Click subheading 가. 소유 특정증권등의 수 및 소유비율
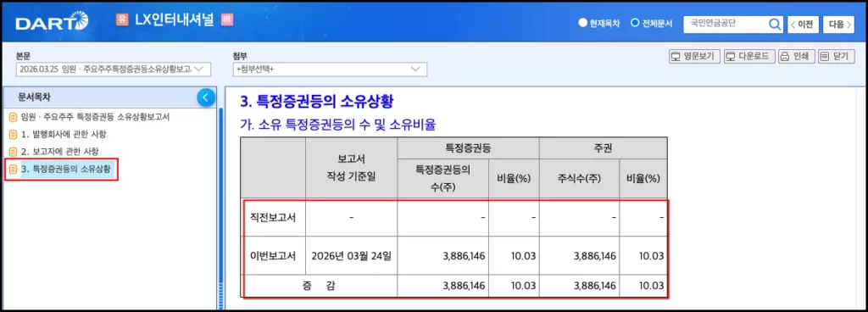Image resolution: width=868 pixels, height=312 pixels. pos(337,125)
